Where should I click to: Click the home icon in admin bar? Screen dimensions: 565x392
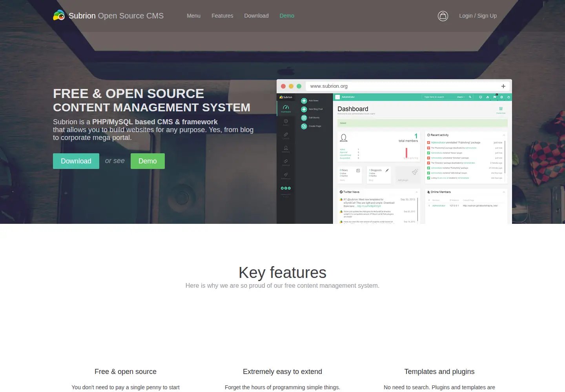[488, 97]
